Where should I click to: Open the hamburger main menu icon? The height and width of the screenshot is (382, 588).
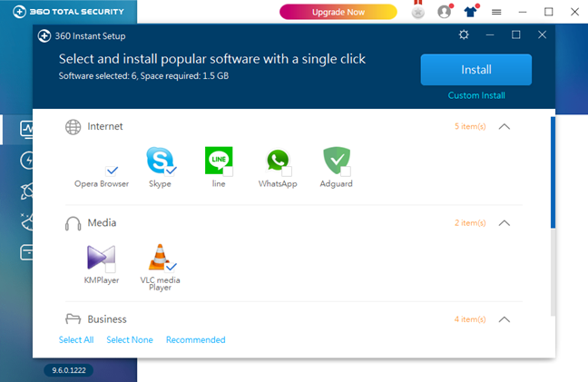coord(496,12)
